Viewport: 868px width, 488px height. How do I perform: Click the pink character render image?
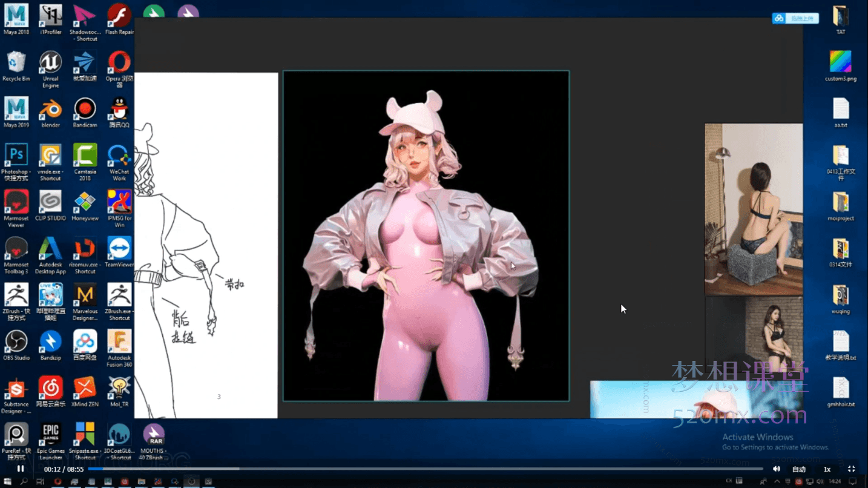tap(426, 236)
